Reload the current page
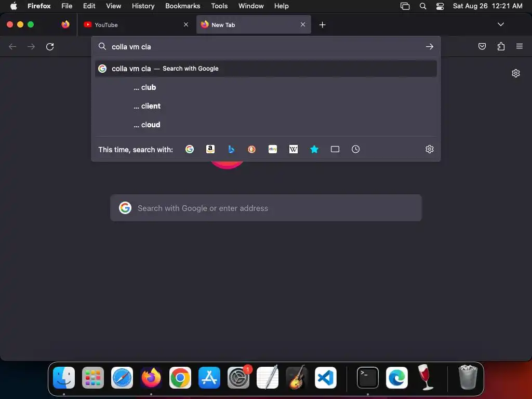532x399 pixels. [50, 46]
